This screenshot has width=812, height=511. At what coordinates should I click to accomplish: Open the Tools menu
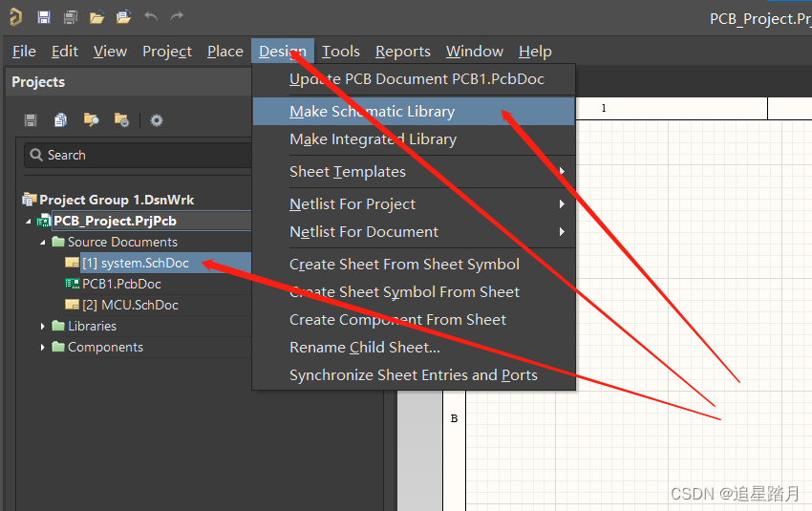pyautogui.click(x=340, y=52)
